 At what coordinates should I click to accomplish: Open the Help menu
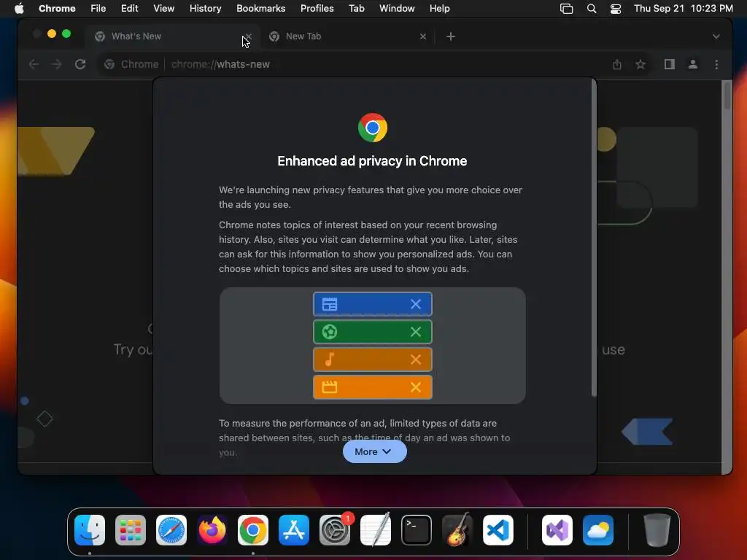pyautogui.click(x=440, y=9)
